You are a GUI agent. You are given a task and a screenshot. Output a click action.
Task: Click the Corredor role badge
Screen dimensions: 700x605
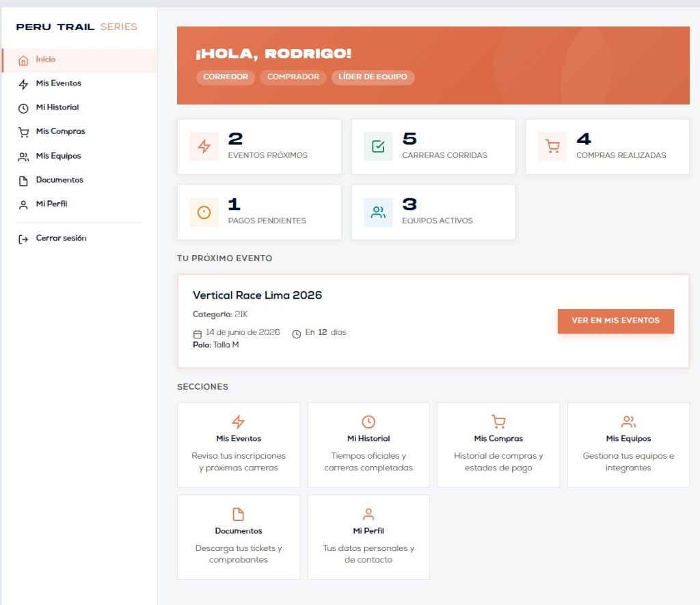point(226,77)
